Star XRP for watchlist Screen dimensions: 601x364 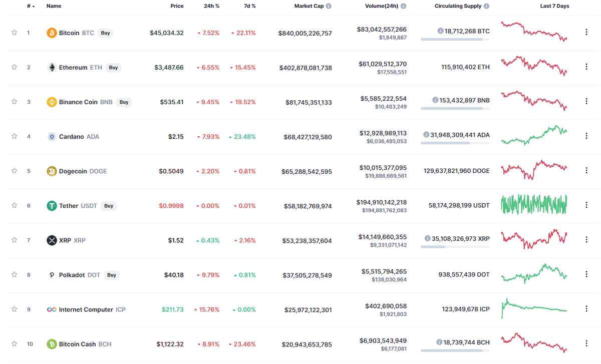14,240
